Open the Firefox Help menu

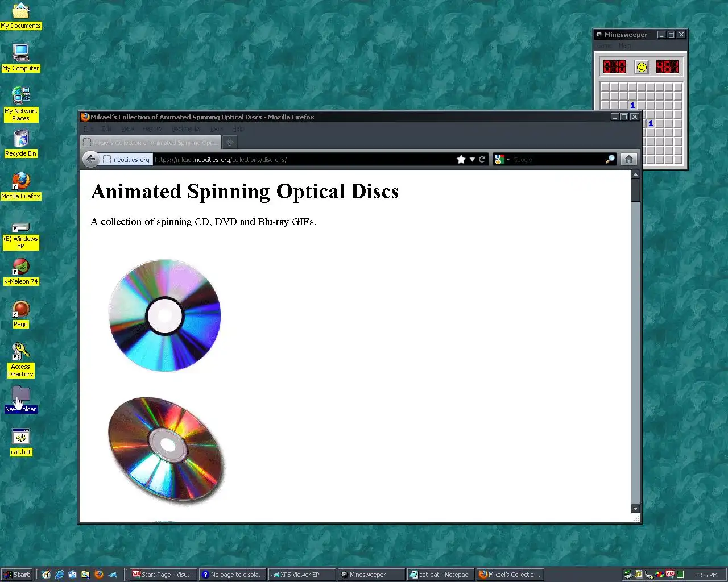click(238, 129)
